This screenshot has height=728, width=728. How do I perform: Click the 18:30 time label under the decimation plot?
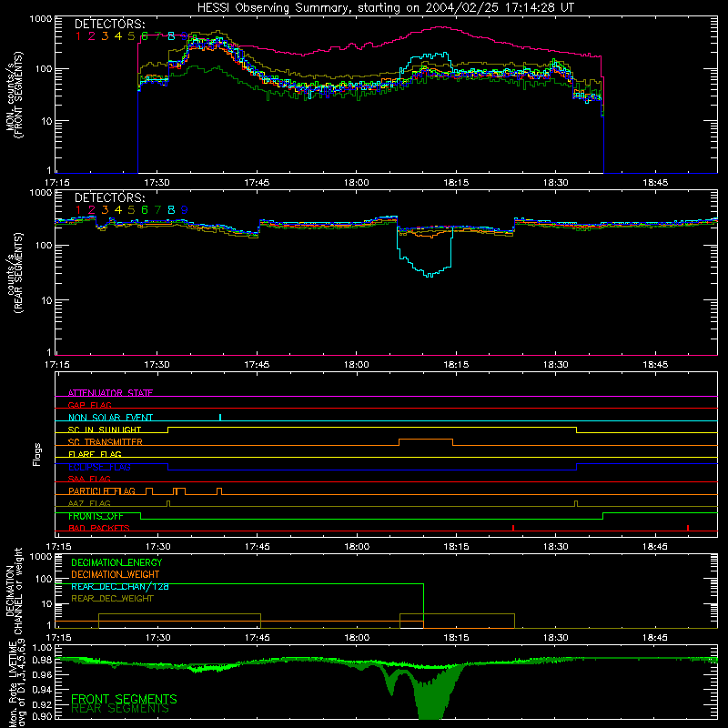tap(555, 638)
